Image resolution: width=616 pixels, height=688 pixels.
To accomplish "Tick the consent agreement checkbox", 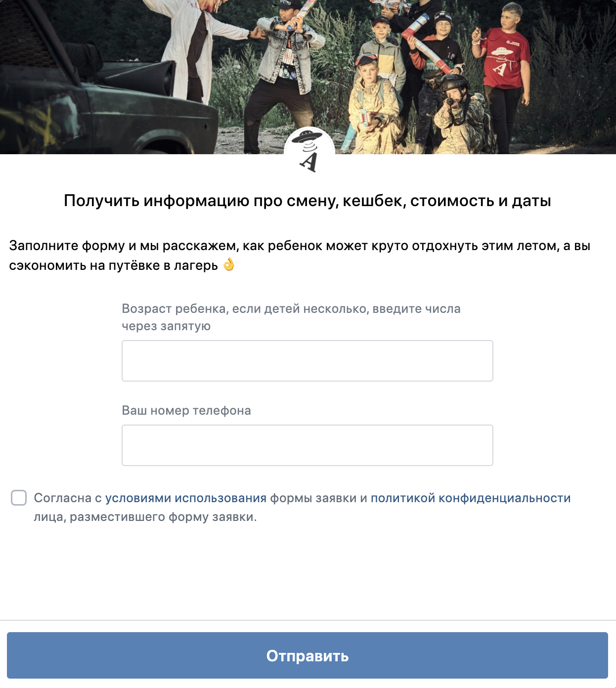I will coord(19,498).
